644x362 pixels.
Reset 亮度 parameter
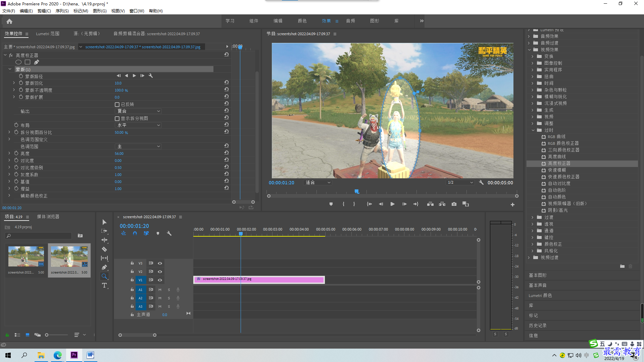(x=227, y=153)
